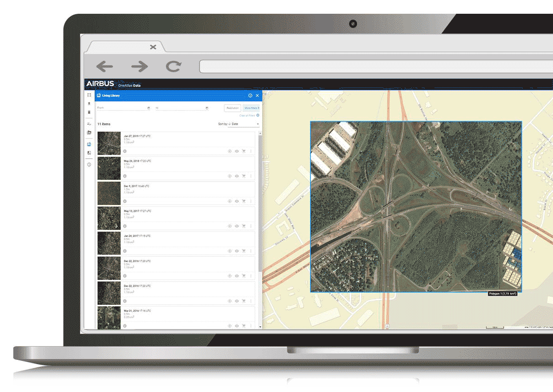Open the From date calendar picker
553x392 pixels.
(149, 108)
